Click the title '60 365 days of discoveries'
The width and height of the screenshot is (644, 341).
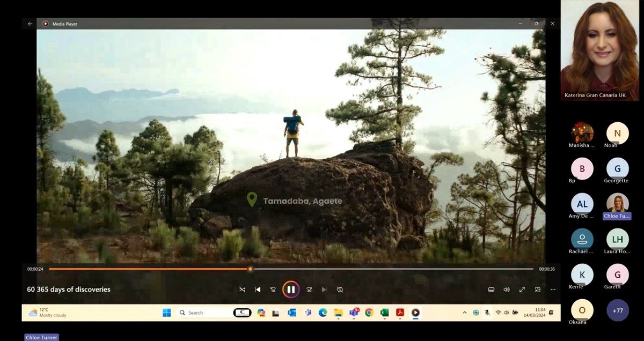(69, 290)
